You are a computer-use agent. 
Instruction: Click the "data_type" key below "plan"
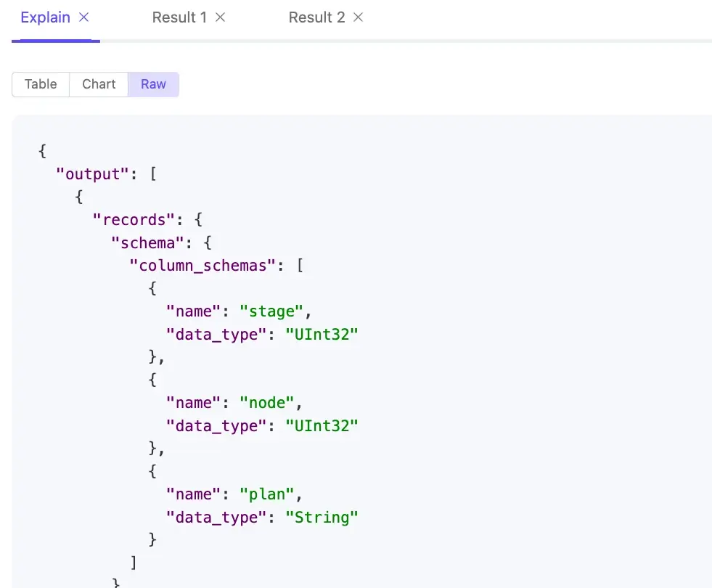(x=212, y=518)
